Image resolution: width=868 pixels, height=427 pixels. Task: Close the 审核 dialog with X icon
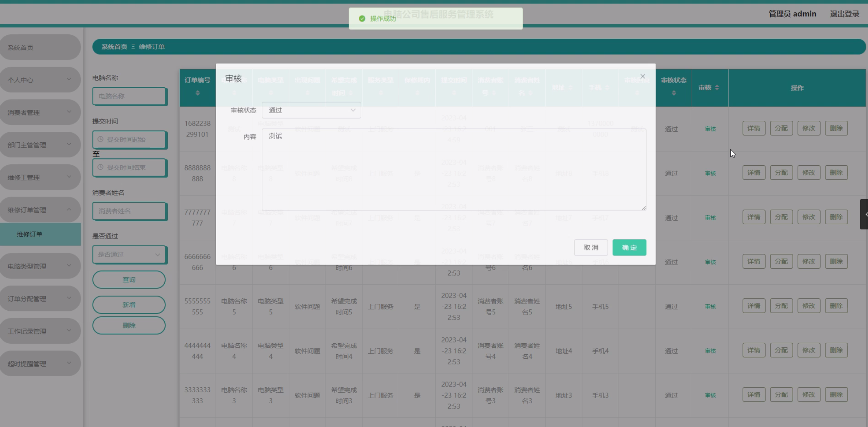tap(643, 76)
